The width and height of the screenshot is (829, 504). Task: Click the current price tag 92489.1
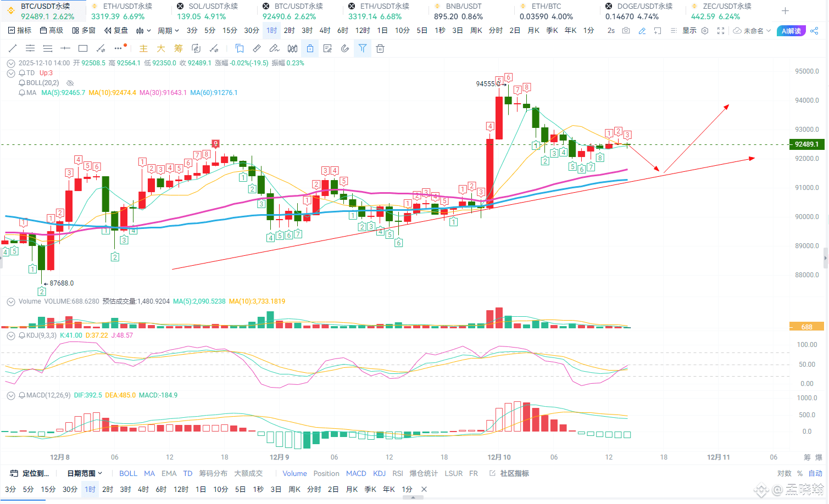(x=806, y=144)
